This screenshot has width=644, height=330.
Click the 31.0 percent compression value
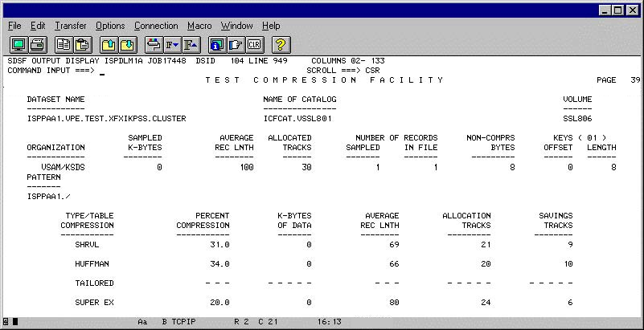point(219,245)
